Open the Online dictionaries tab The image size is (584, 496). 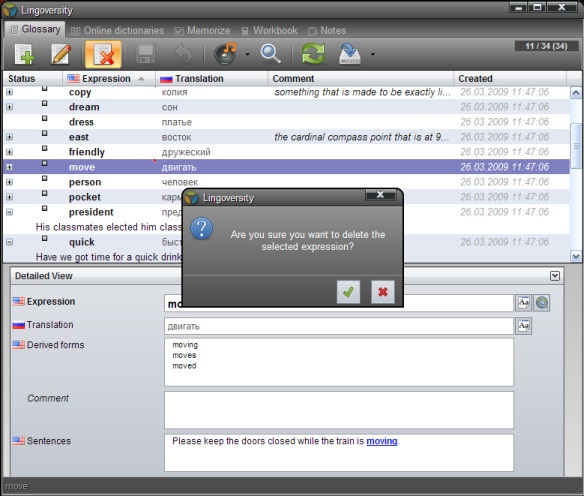pyautogui.click(x=117, y=31)
